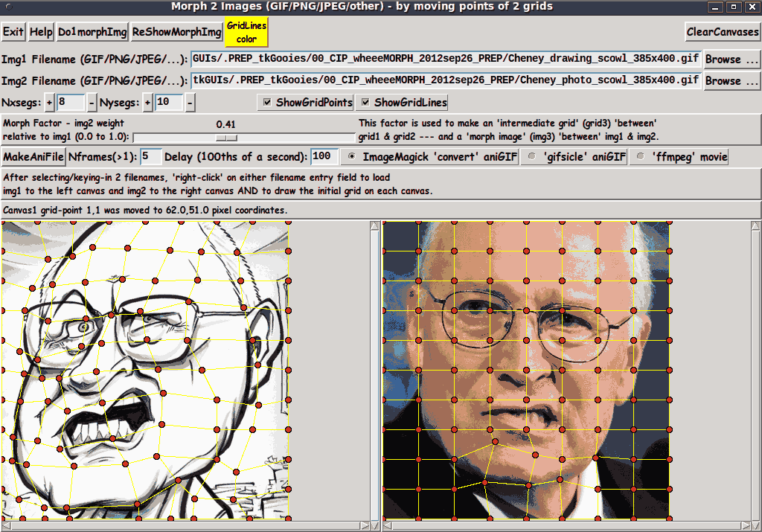The height and width of the screenshot is (532, 762).
Task: Increase Nysegs with plus button
Action: (147, 103)
